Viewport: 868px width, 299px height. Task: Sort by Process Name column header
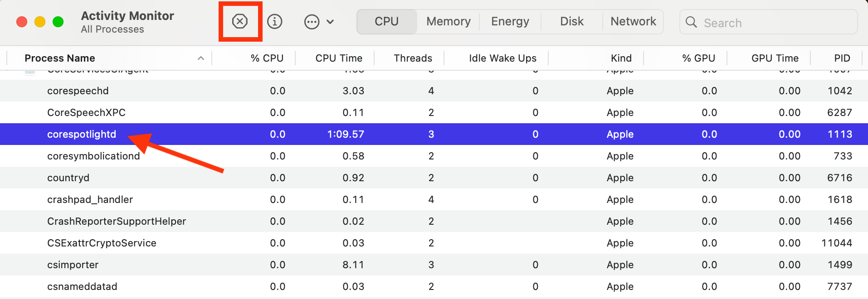tap(60, 58)
